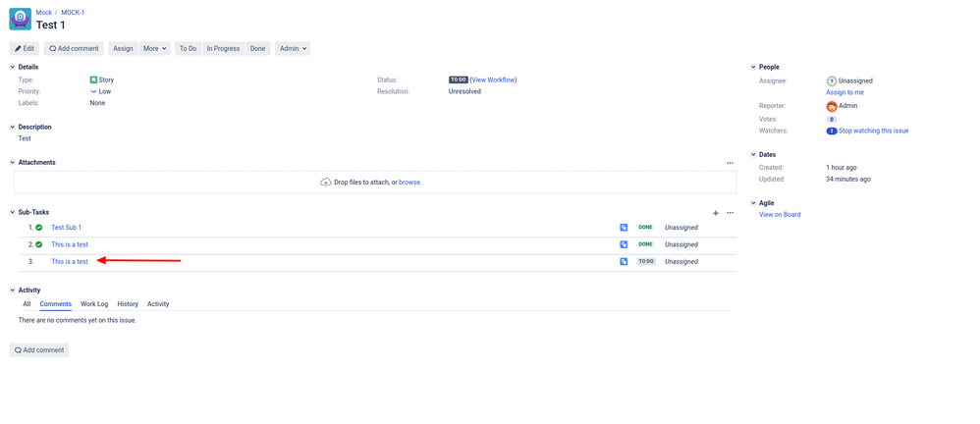Click the sub-task type icon in row 2
Viewport: 980px width, 424px height.
[624, 244]
